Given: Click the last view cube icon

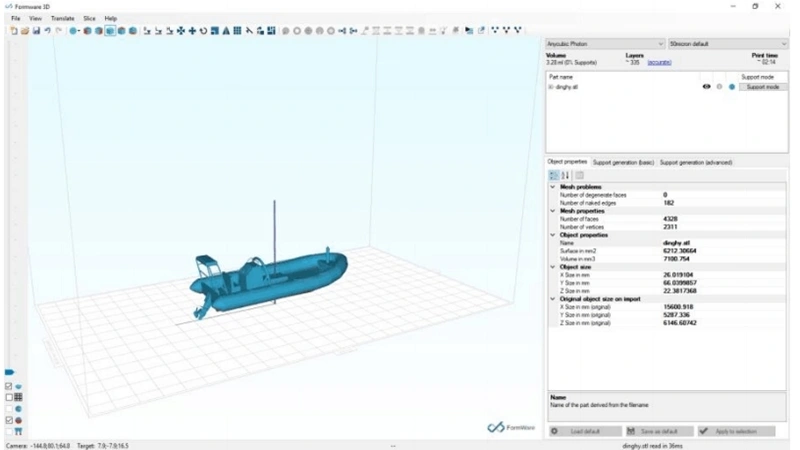Looking at the screenshot, I should pos(133,31).
